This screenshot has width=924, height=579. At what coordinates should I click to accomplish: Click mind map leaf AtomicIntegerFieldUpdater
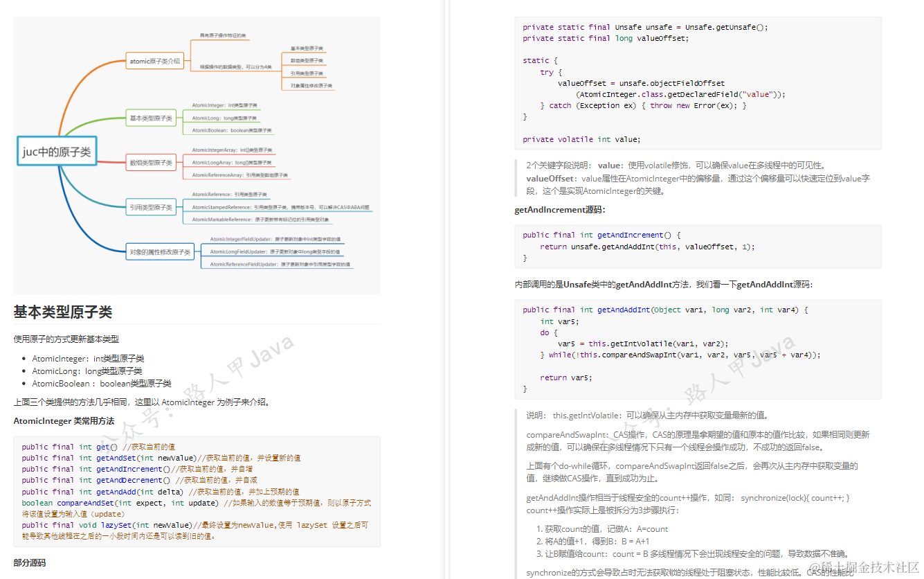(275, 240)
